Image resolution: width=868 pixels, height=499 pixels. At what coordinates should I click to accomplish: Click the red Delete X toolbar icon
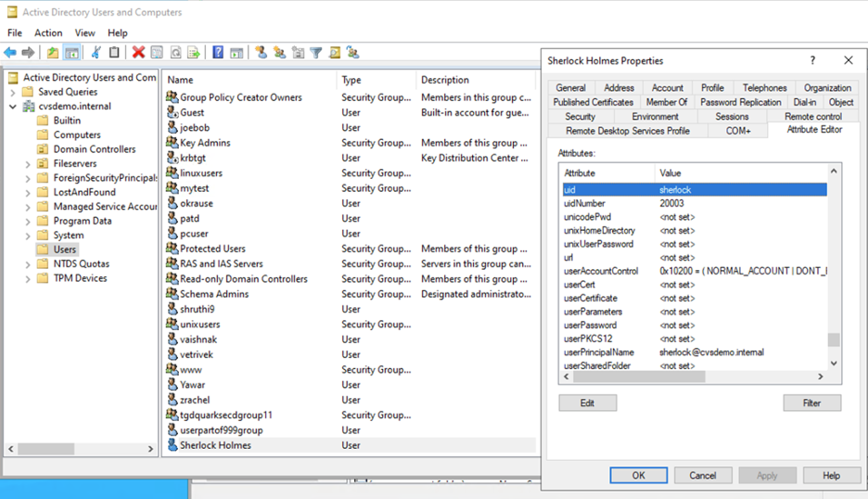[138, 53]
